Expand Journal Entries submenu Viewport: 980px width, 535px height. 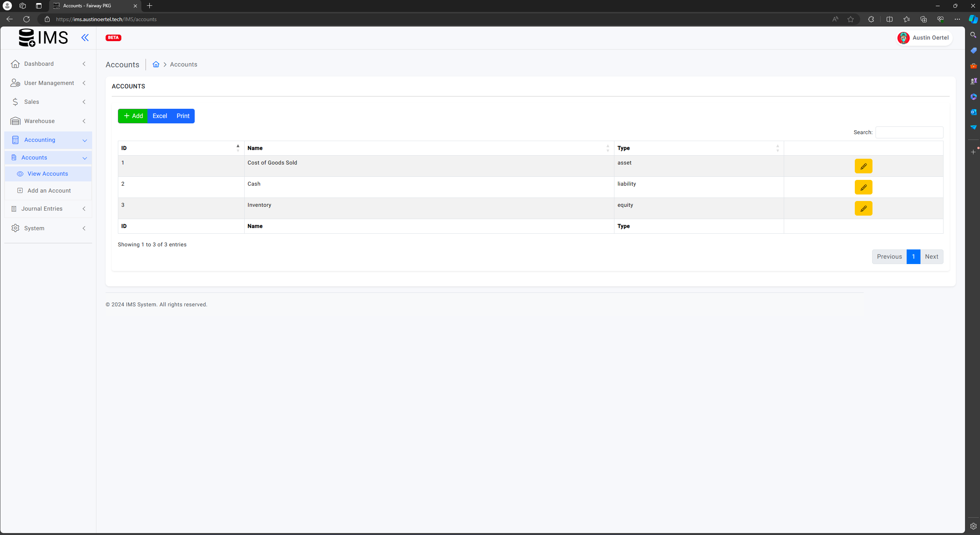click(48, 209)
